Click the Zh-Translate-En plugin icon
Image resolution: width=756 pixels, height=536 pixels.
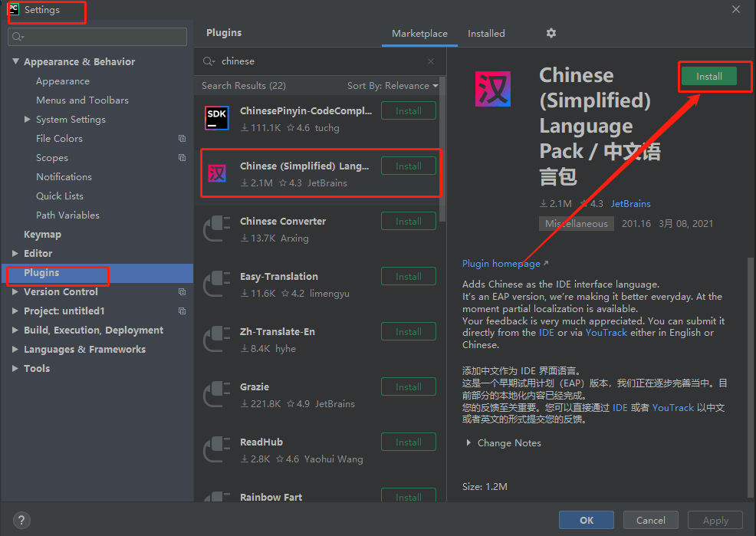216,339
